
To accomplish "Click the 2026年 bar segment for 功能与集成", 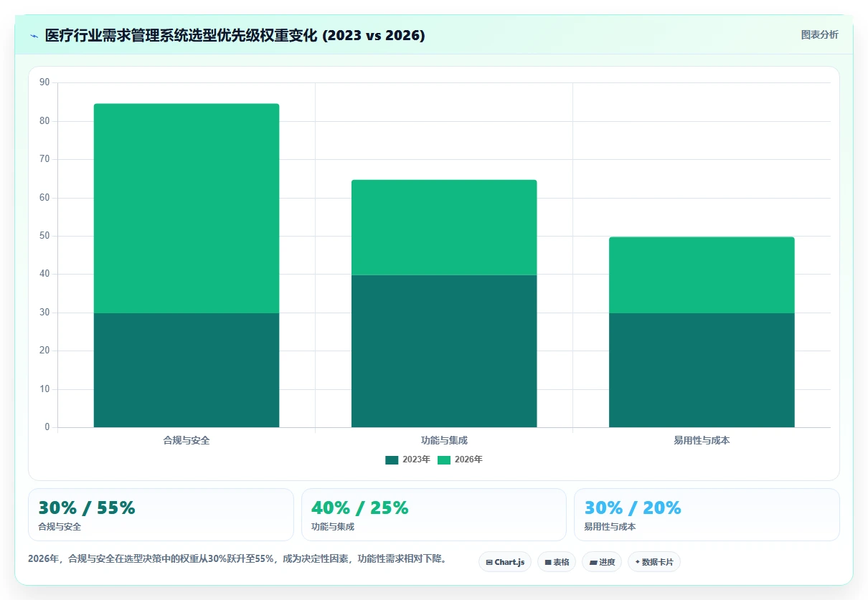I will tap(444, 227).
